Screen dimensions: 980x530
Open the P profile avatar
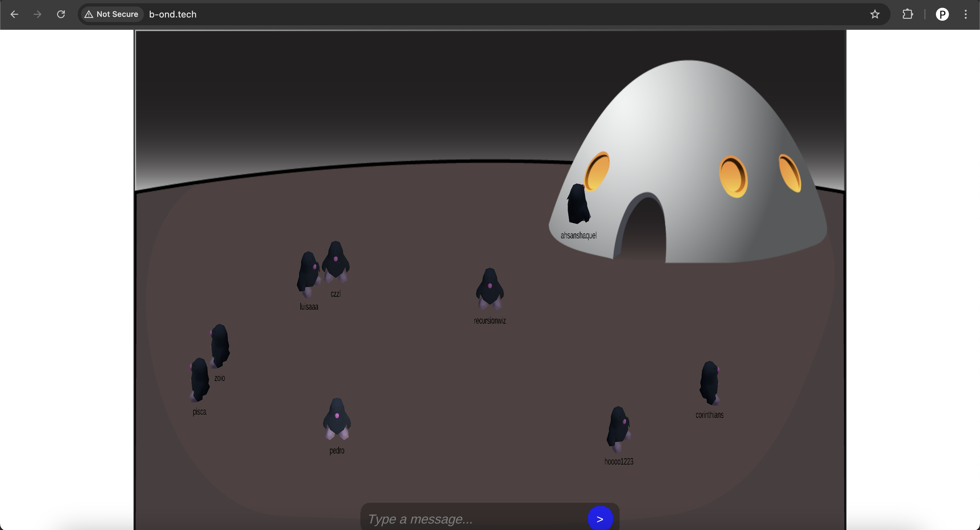click(942, 14)
